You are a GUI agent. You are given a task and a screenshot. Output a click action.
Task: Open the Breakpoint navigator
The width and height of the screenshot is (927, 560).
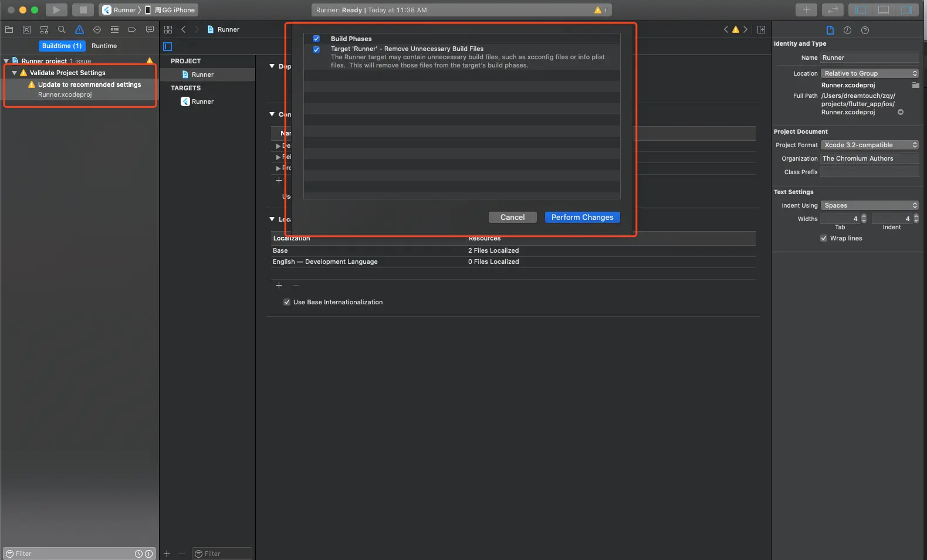click(x=132, y=29)
